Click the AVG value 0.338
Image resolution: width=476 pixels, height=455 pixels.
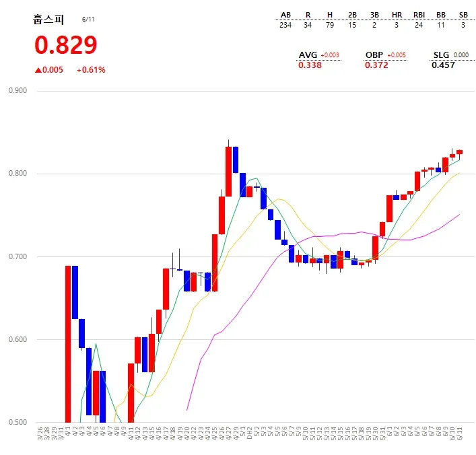click(x=310, y=65)
